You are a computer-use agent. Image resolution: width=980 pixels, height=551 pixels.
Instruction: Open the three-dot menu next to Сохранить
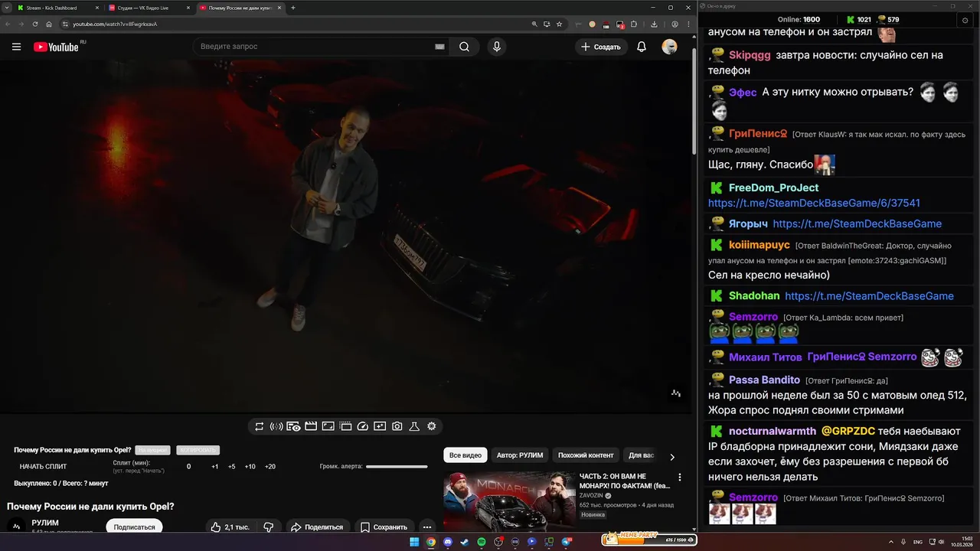(x=427, y=527)
